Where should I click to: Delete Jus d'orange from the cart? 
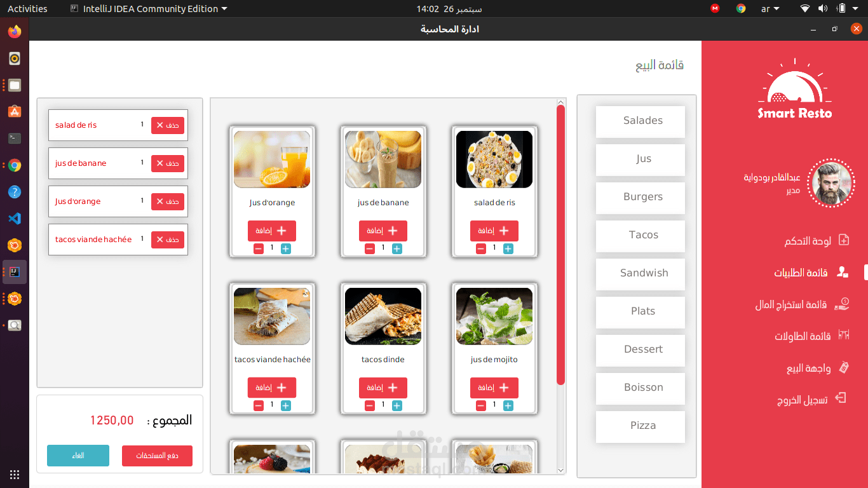pos(168,201)
